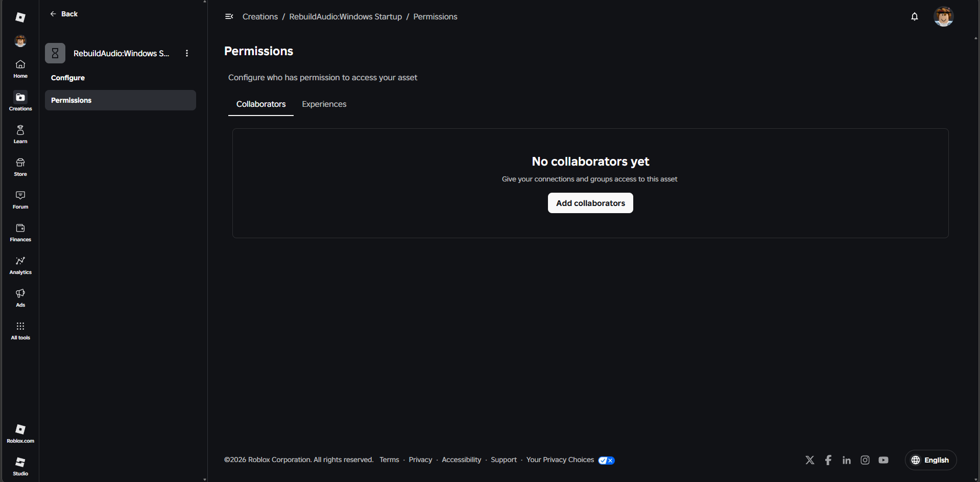Click the RebuildAudio asset hourglass thumbnail
This screenshot has width=980, height=482.
pos(55,53)
